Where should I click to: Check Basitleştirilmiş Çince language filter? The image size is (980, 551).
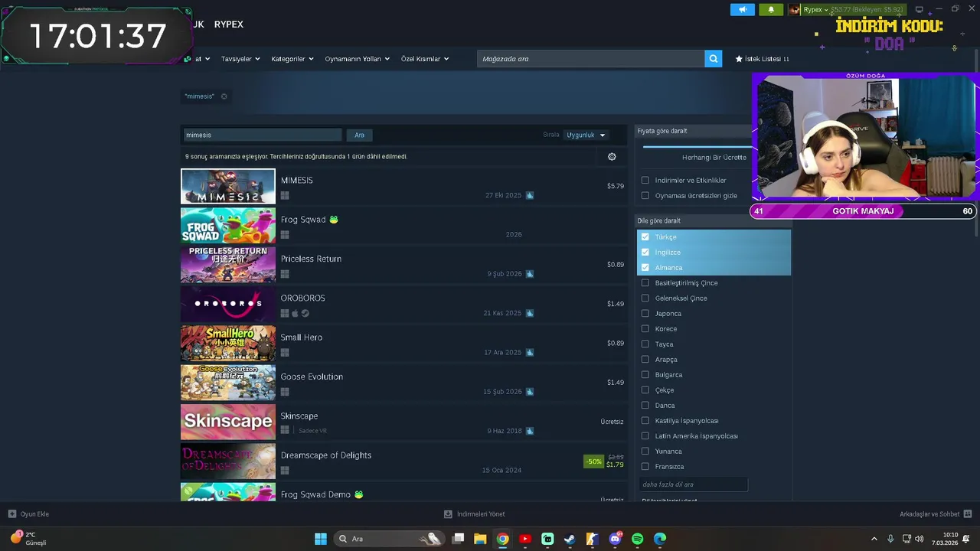[645, 283]
